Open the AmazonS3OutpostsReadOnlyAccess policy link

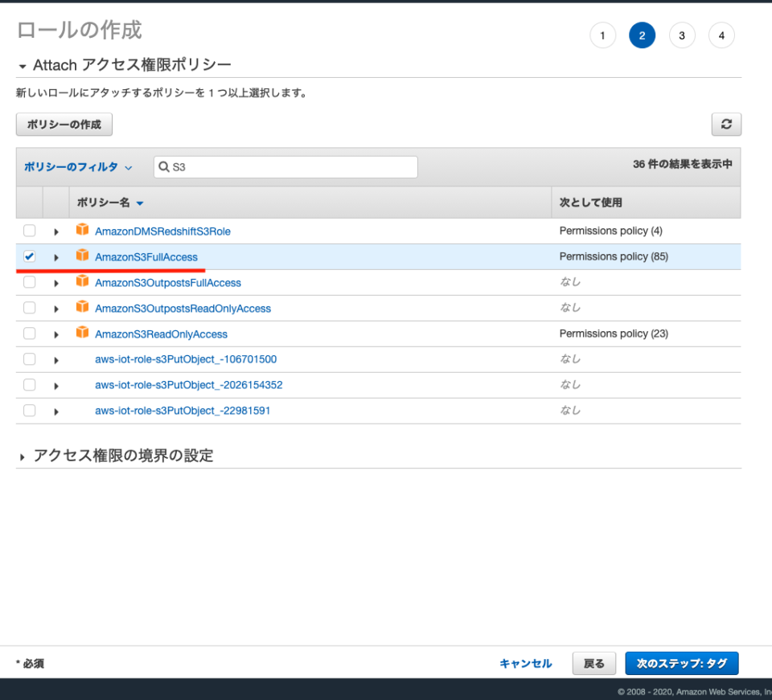coord(183,309)
